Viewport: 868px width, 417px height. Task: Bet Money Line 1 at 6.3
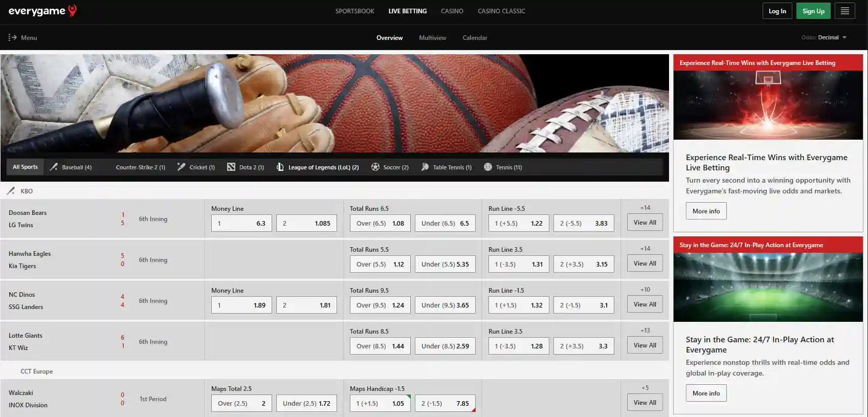coord(241,223)
